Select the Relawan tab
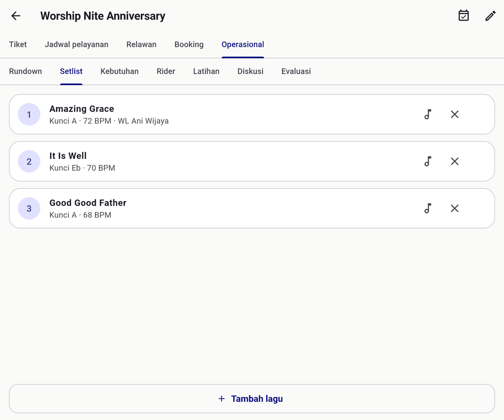 click(142, 44)
